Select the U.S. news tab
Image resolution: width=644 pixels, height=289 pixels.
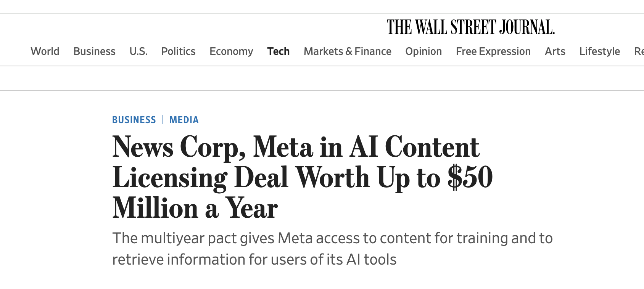(138, 51)
